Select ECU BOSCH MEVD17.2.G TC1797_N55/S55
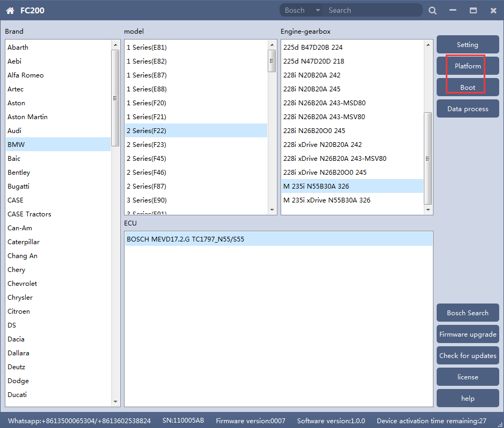This screenshot has width=504, height=428. (278, 239)
